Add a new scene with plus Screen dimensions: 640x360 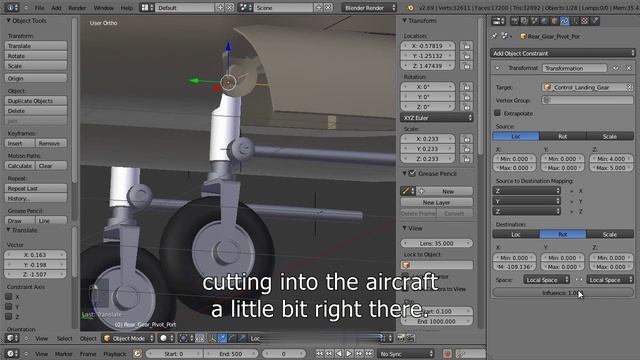pyautogui.click(x=318, y=7)
